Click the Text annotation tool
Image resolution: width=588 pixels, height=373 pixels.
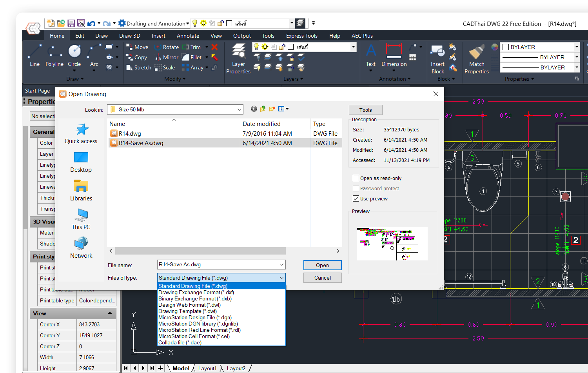(370, 55)
